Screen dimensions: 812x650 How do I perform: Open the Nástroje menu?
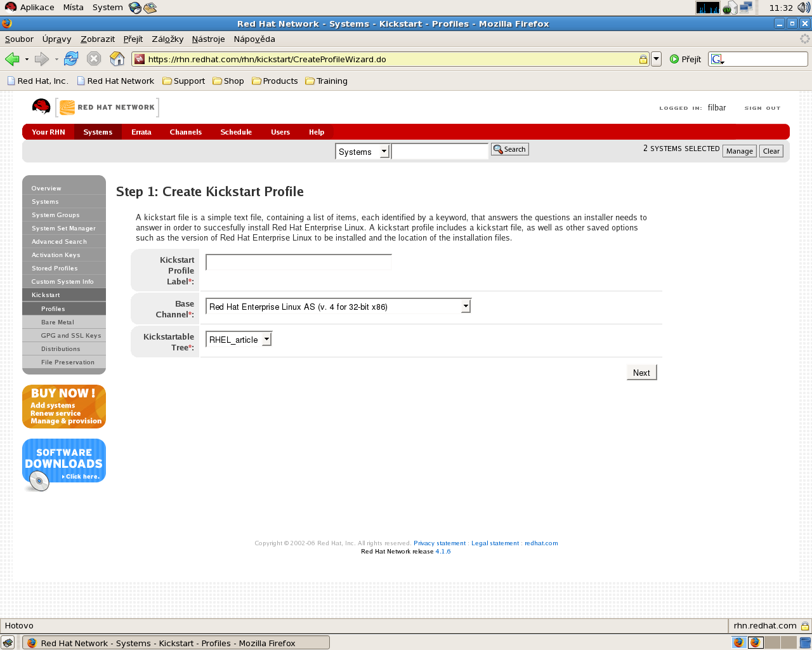tap(208, 39)
